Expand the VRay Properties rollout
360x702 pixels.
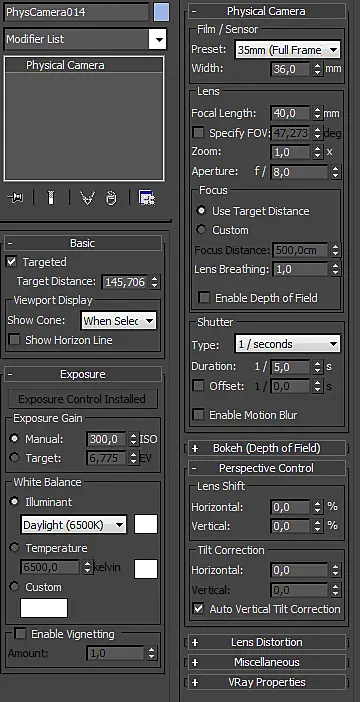pos(266,682)
